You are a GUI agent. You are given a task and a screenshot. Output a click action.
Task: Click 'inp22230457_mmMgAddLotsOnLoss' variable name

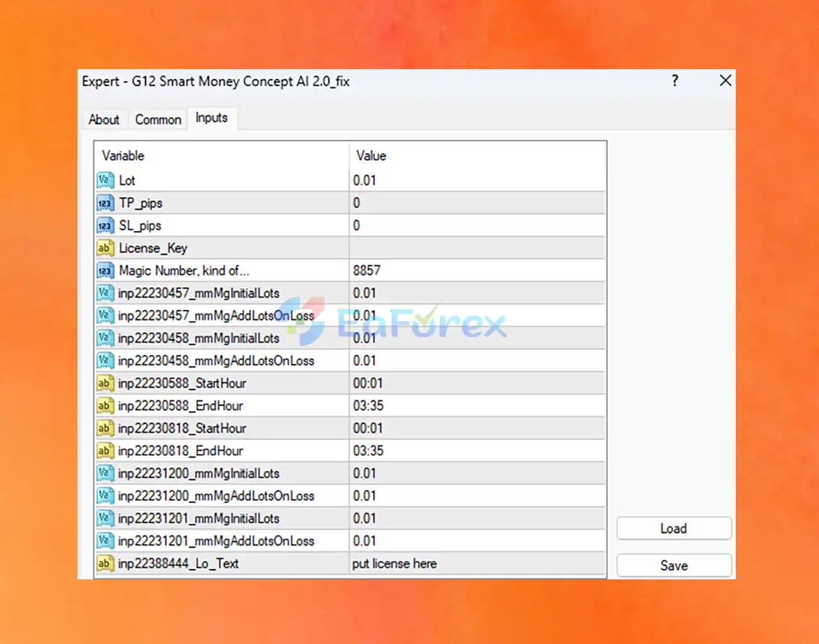coord(216,316)
